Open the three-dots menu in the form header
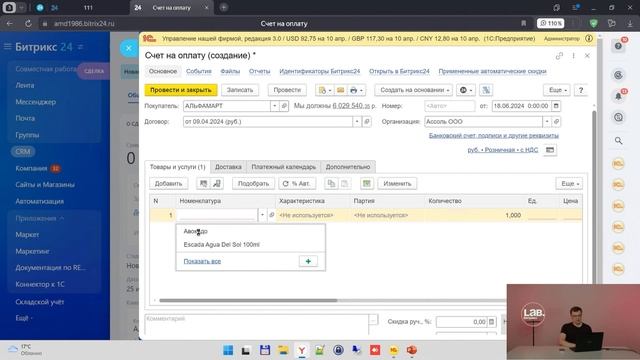Viewport: 640px width, 360px height. [573, 56]
